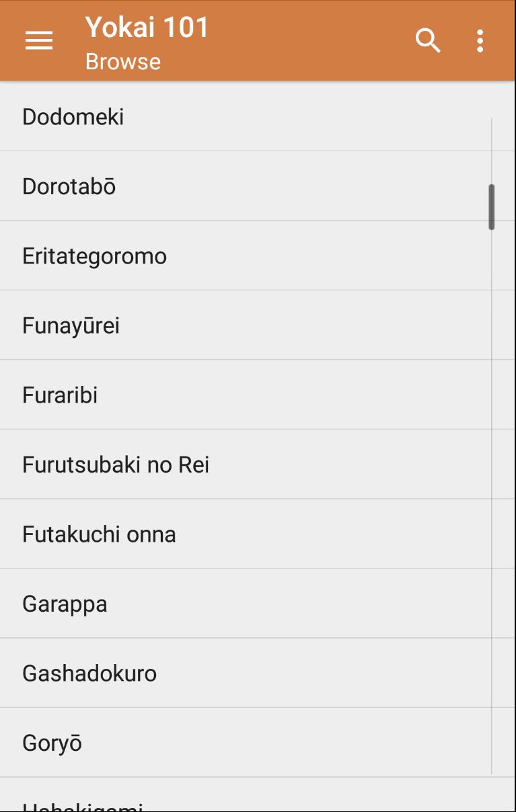The height and width of the screenshot is (812, 516).
Task: Open the Dodomeki entry
Action: pyautogui.click(x=73, y=117)
